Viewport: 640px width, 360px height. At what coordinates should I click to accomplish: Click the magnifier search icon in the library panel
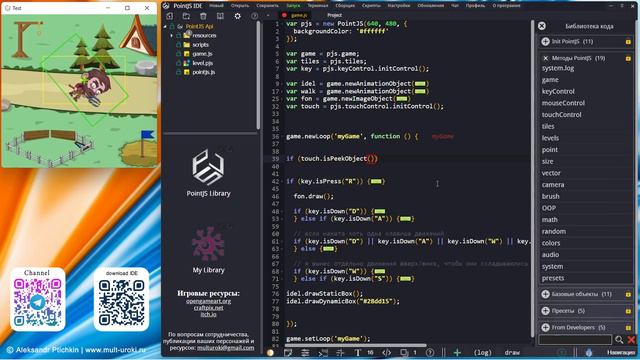(x=619, y=339)
